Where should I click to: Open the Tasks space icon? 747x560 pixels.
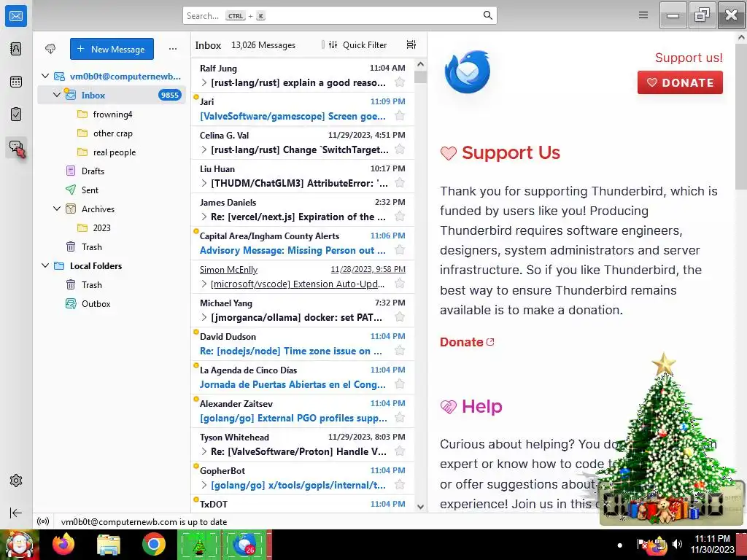(16, 114)
